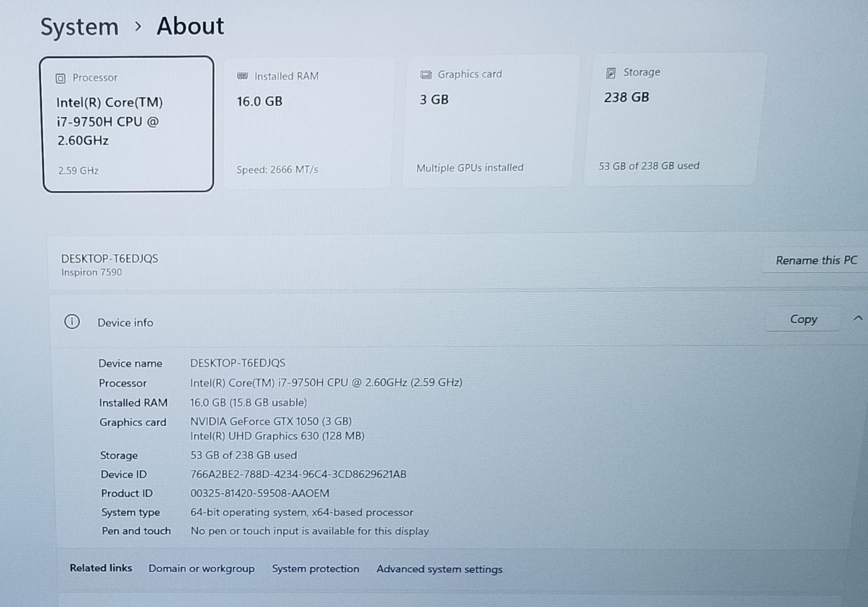Click the Related links label
This screenshot has height=607, width=868.
pos(101,568)
